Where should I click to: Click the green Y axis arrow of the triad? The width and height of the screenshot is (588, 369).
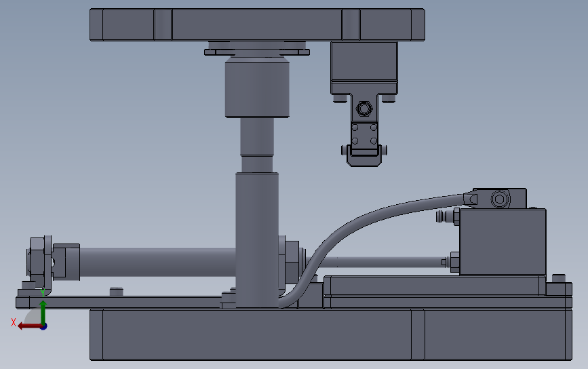pos(43,311)
